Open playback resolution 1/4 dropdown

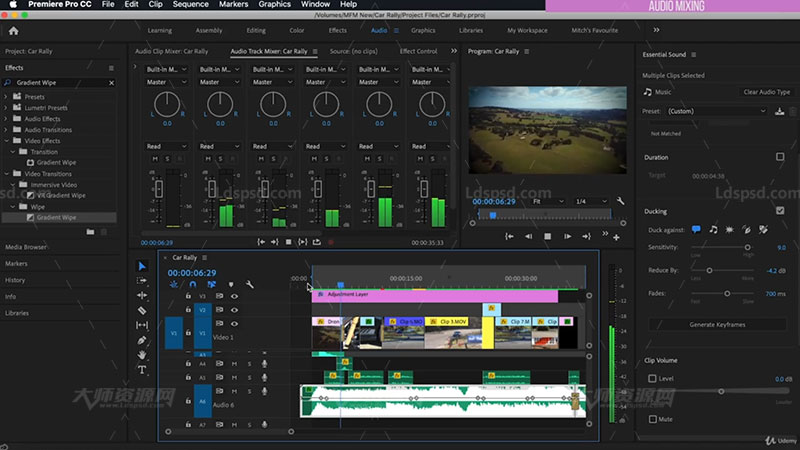click(x=591, y=202)
